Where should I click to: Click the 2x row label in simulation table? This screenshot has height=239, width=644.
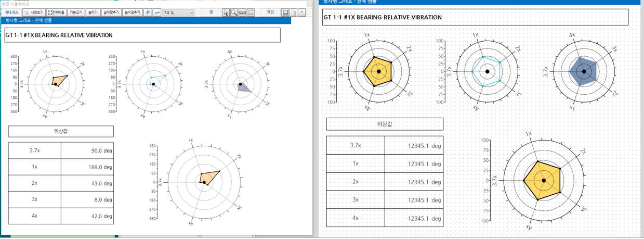[35, 183]
